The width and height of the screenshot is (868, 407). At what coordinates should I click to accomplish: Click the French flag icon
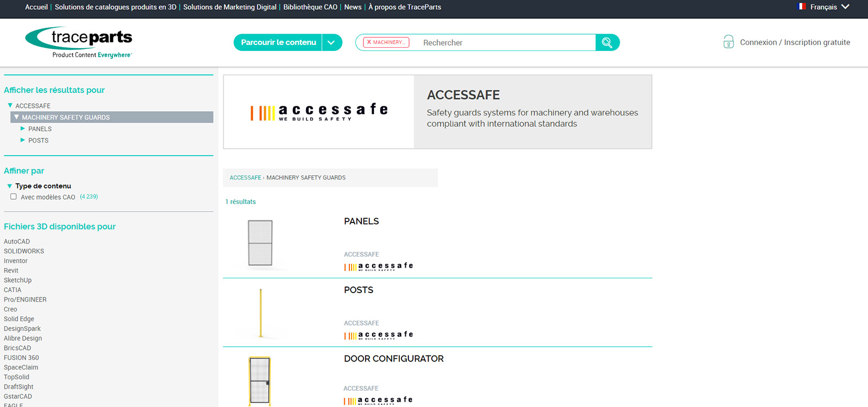802,7
